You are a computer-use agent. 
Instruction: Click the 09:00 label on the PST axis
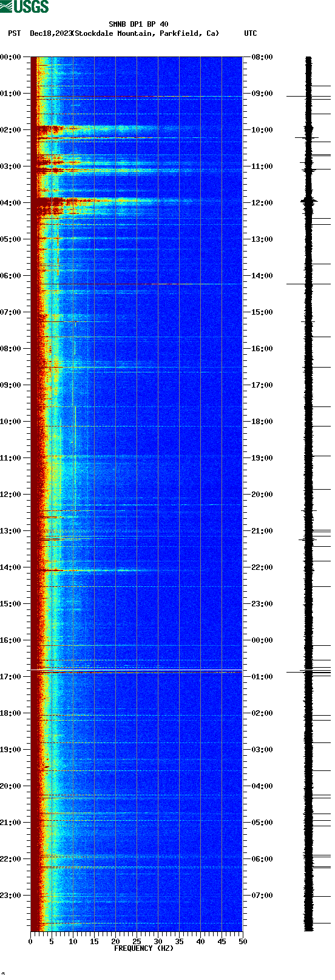[x=11, y=385]
